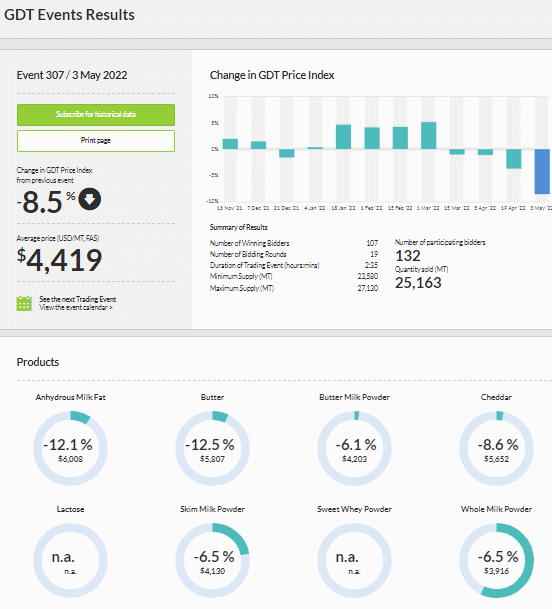
Task: Click the 'Change in GDT Price Index' chart title
Action: [272, 75]
